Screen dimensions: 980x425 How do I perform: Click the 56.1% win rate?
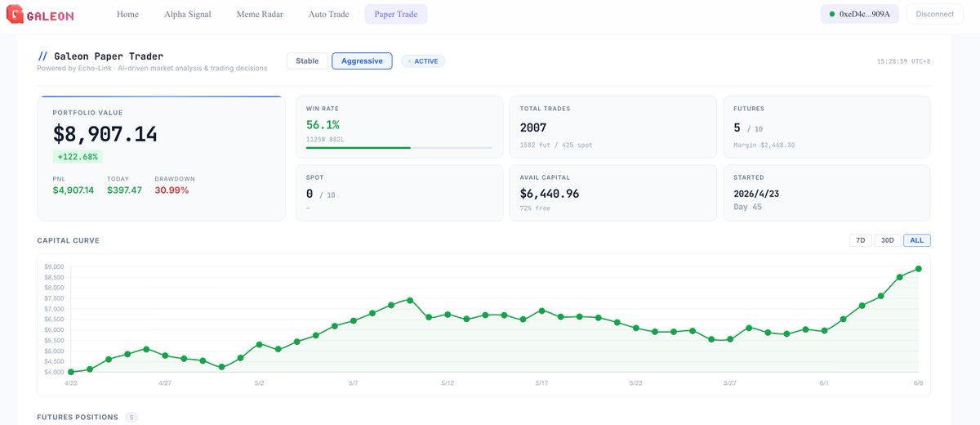coord(323,125)
